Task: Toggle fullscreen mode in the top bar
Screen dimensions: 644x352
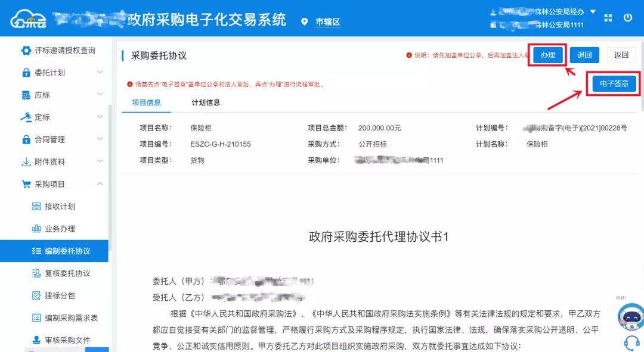Action: [608, 17]
